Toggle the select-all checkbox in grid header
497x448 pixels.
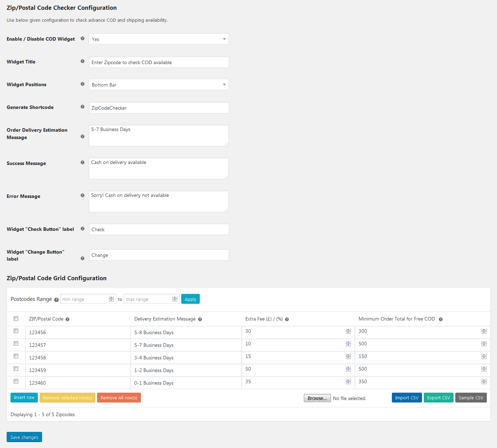[x=16, y=319]
